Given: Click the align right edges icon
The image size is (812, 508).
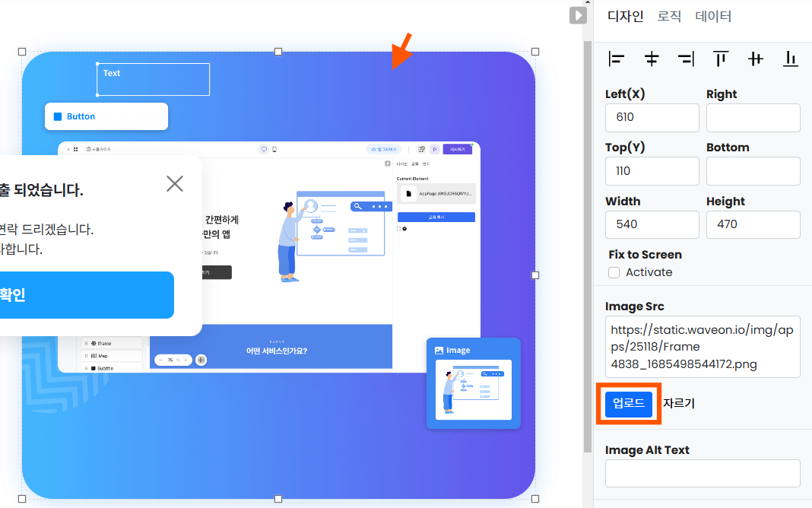Looking at the screenshot, I should (686, 59).
